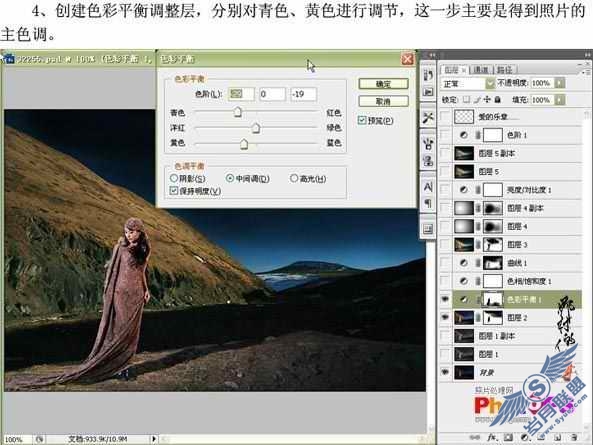Image resolution: width=593 pixels, height=445 pixels.
Task: Click the History panel icon in dock
Action: click(x=428, y=75)
